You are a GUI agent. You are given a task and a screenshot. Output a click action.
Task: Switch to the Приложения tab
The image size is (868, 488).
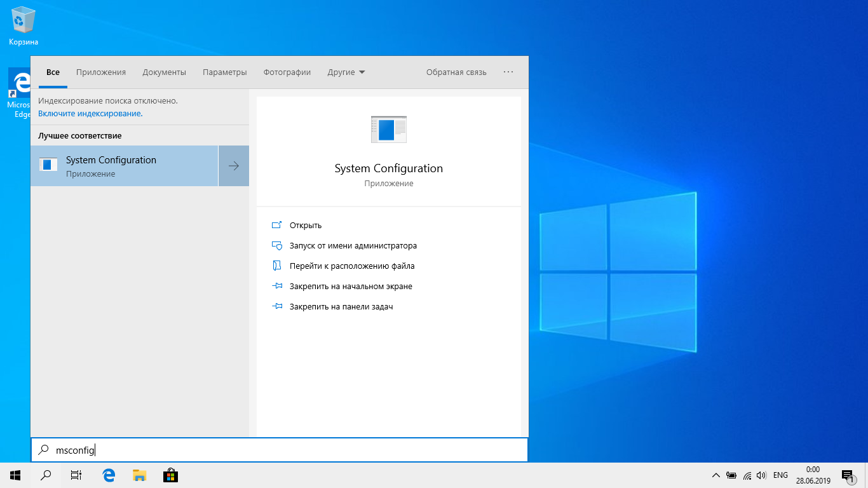pyautogui.click(x=101, y=72)
